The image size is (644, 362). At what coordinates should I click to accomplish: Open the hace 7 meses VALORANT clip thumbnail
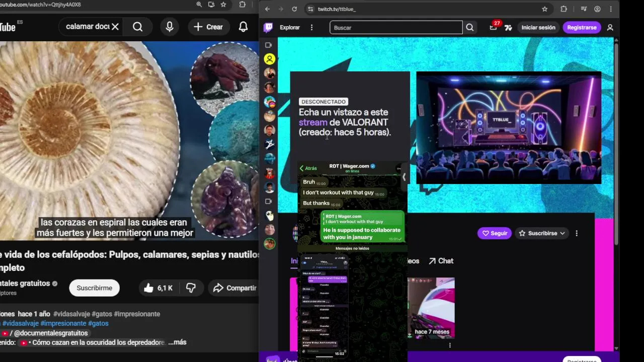[x=431, y=308]
